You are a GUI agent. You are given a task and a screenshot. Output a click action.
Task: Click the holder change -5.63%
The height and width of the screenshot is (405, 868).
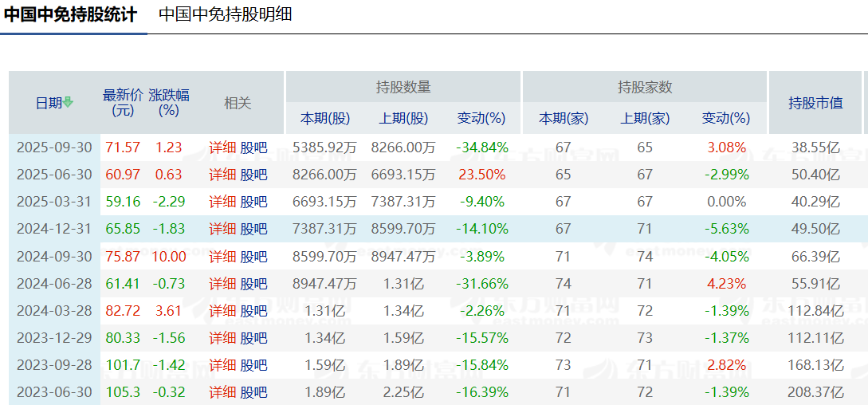pos(726,230)
